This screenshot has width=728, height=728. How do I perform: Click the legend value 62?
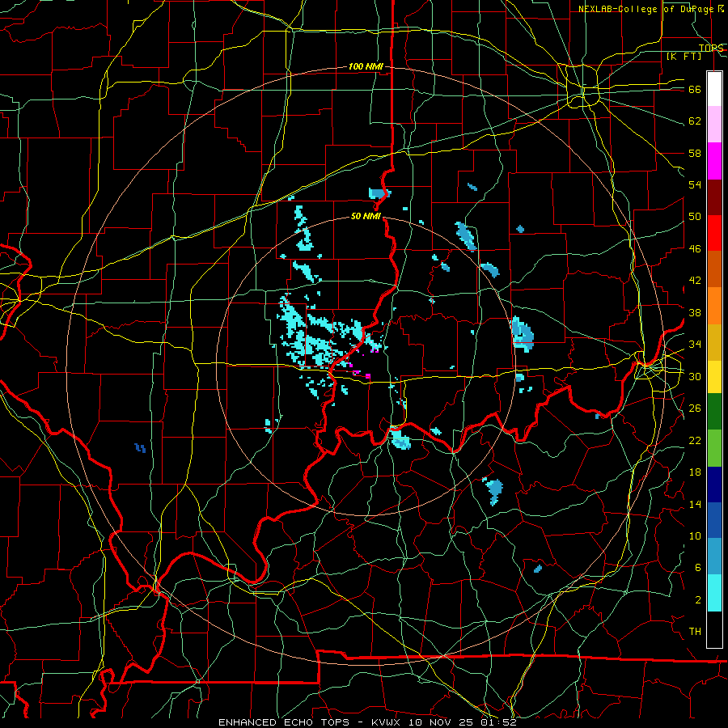pyautogui.click(x=695, y=121)
